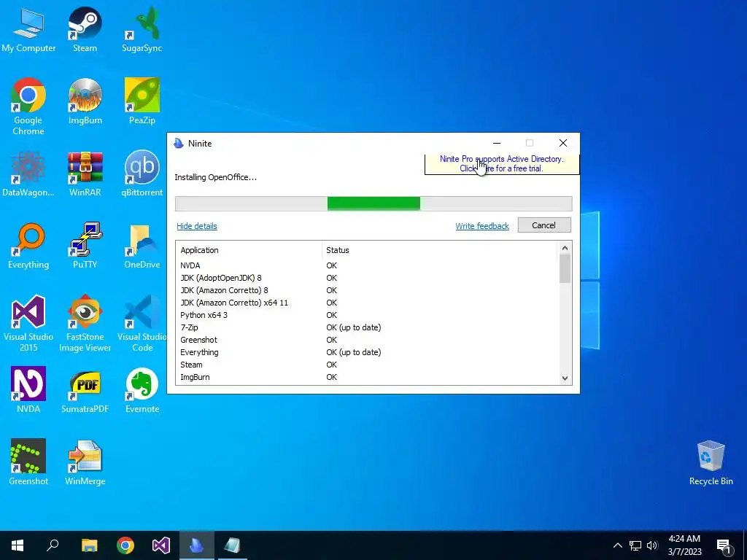Image resolution: width=747 pixels, height=560 pixels.
Task: Select the JDK (Amazon Corretto) x64 11 row
Action: click(x=367, y=303)
